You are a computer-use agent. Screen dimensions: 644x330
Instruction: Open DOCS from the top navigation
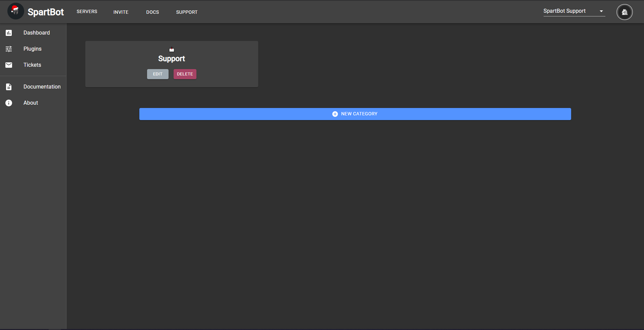pos(152,12)
